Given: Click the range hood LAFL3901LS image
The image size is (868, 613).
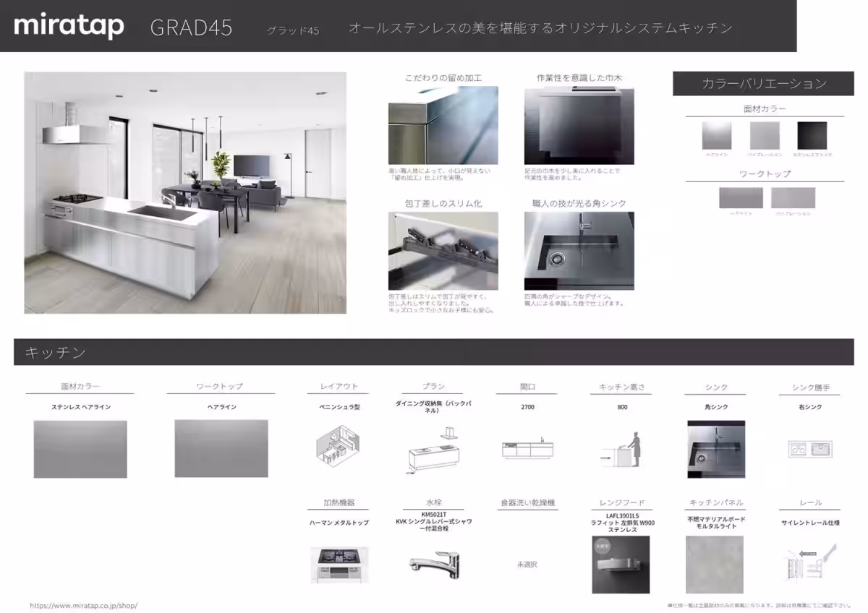Looking at the screenshot, I should pyautogui.click(x=621, y=565).
